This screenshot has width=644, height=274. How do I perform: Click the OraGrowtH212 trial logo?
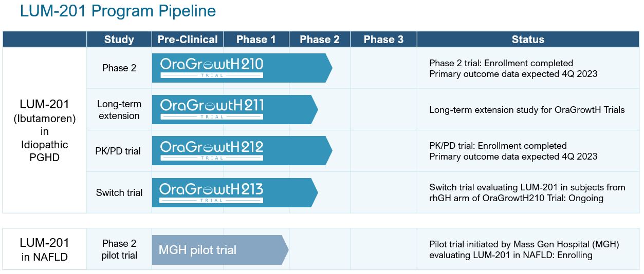tap(212, 150)
